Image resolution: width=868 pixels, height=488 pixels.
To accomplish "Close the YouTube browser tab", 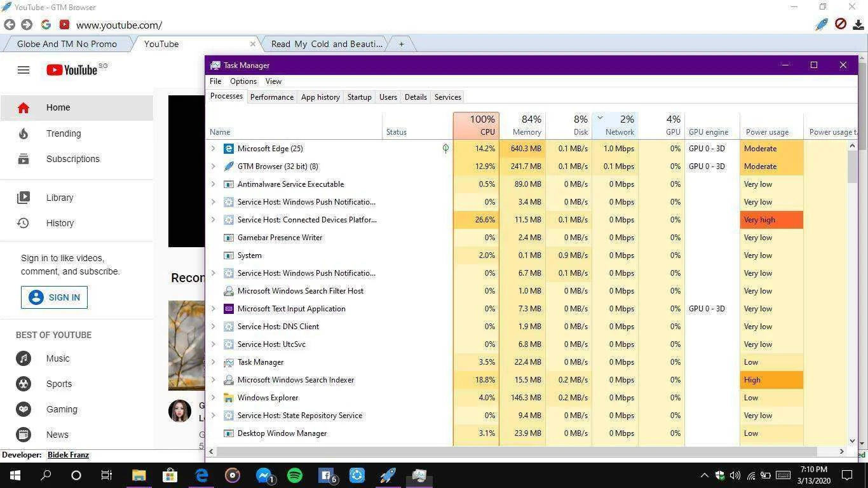I will [252, 44].
